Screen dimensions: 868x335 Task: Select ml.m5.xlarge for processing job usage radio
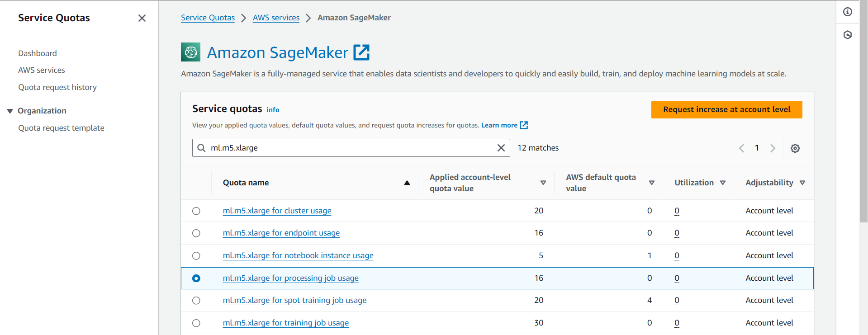click(x=196, y=278)
